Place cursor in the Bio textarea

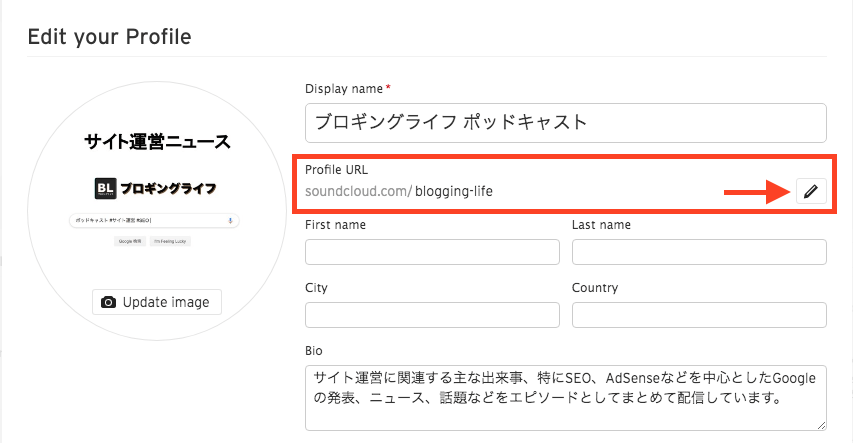[x=566, y=398]
